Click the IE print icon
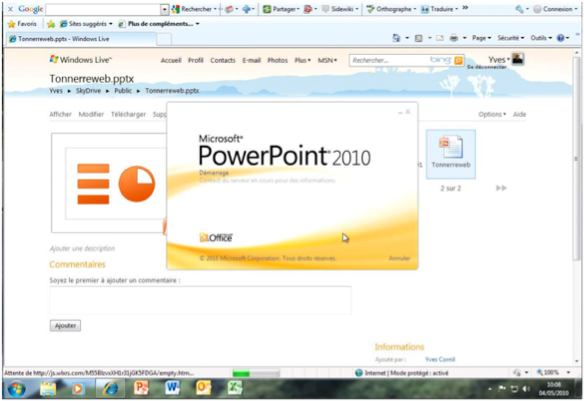 point(454,38)
